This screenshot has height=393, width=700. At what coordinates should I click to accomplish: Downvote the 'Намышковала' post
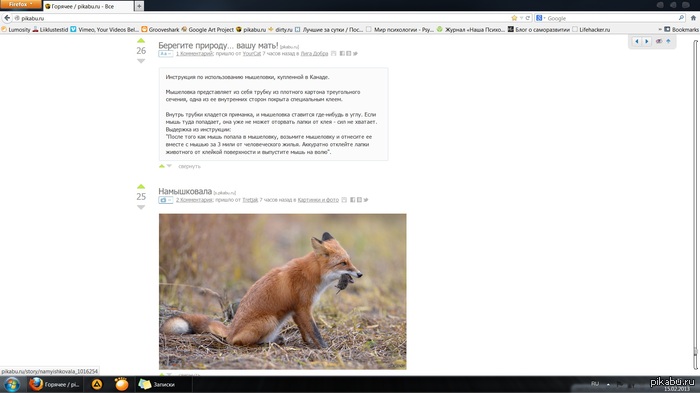coord(141,207)
